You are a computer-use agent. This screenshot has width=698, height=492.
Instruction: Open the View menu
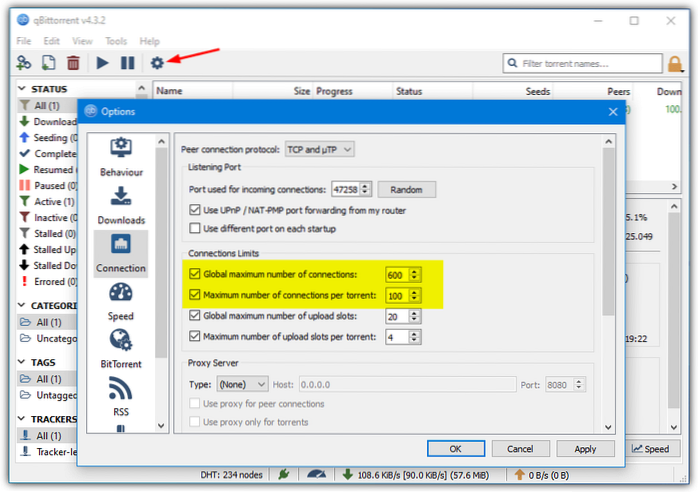pyautogui.click(x=82, y=41)
